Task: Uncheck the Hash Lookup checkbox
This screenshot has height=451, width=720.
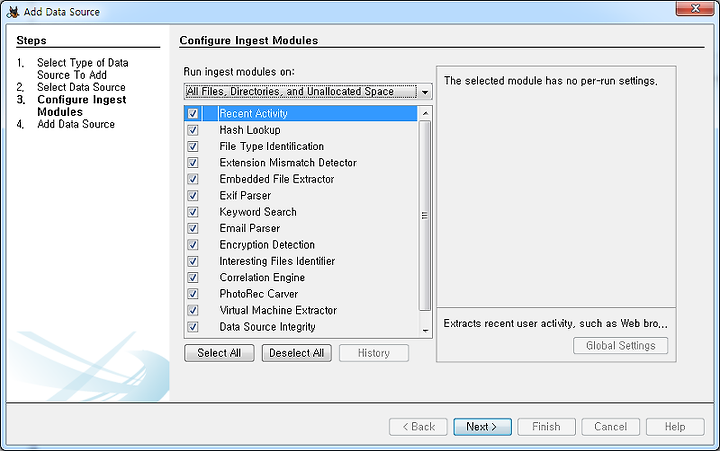Action: point(193,130)
